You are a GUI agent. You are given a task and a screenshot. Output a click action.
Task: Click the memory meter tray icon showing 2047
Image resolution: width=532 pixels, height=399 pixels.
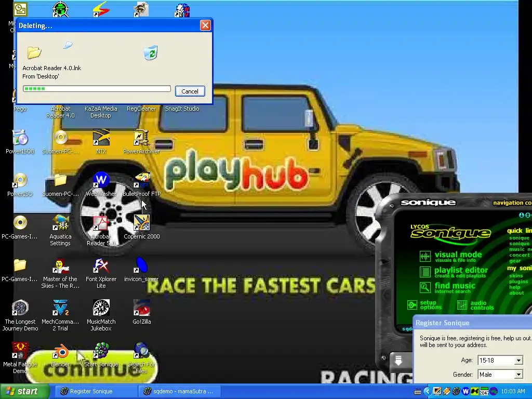pyautogui.click(x=484, y=391)
